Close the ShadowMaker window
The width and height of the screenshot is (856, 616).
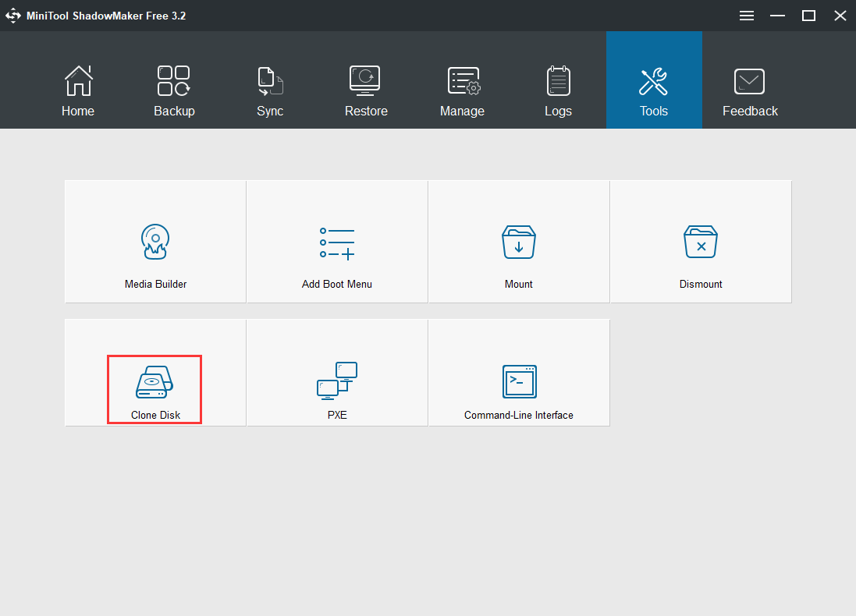(x=840, y=16)
